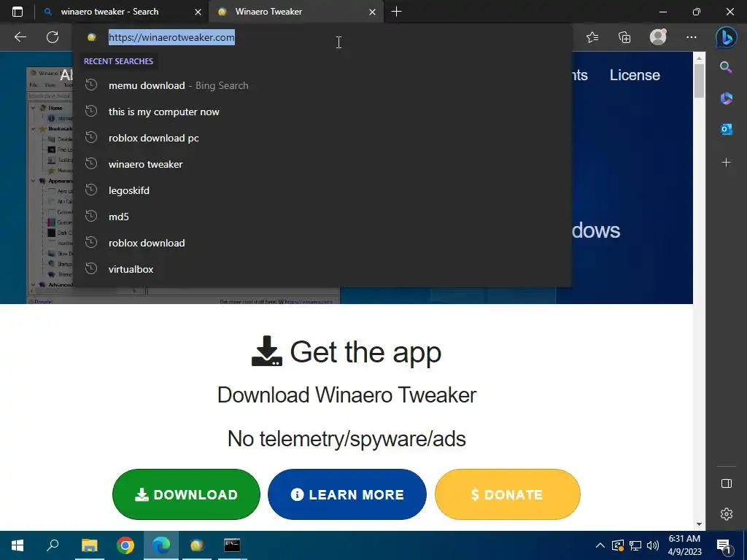This screenshot has height=560, width=747.
Task: Close the winaero tweaker Search tab
Action: click(x=198, y=12)
